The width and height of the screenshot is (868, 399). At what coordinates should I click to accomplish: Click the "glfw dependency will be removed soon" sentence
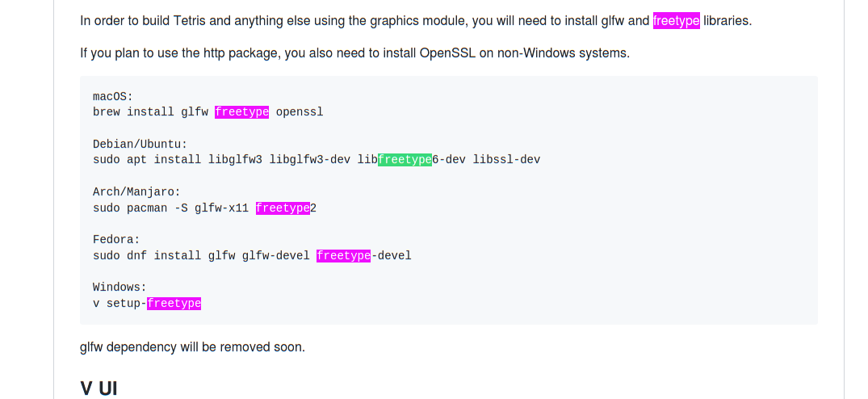192,347
